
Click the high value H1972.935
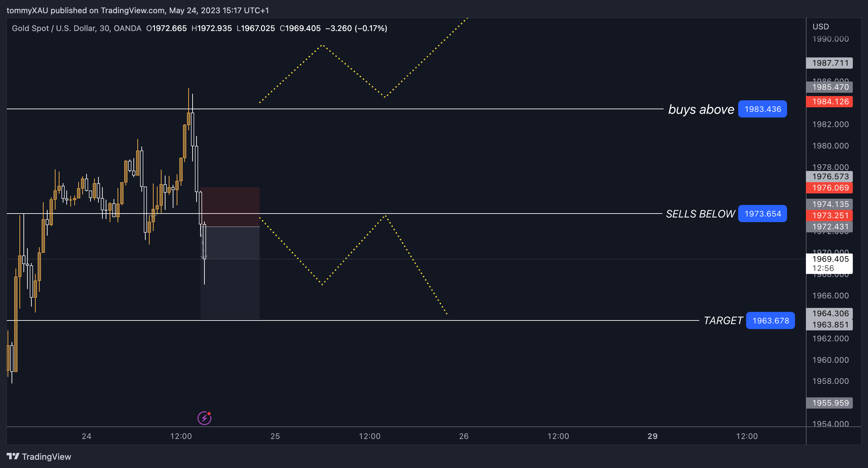point(211,28)
